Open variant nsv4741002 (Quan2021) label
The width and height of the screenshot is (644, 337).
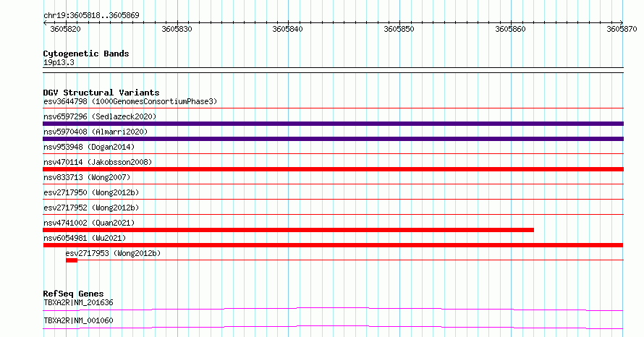tap(89, 223)
